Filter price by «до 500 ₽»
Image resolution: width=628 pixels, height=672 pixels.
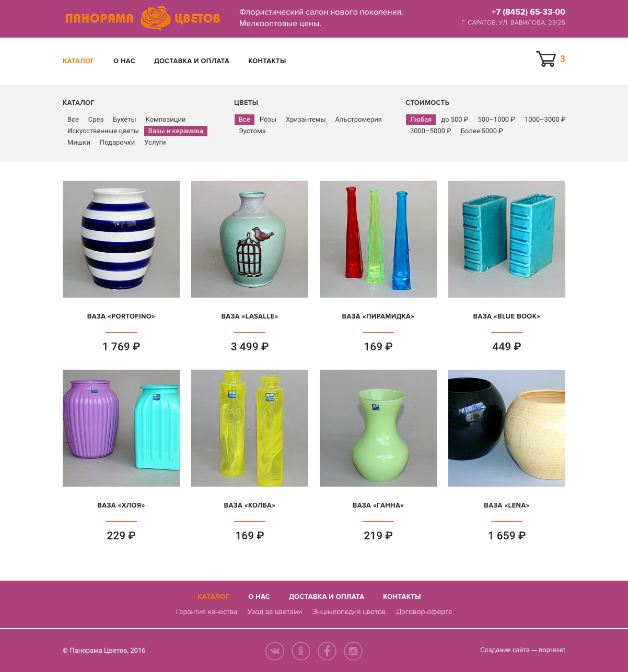coord(455,120)
